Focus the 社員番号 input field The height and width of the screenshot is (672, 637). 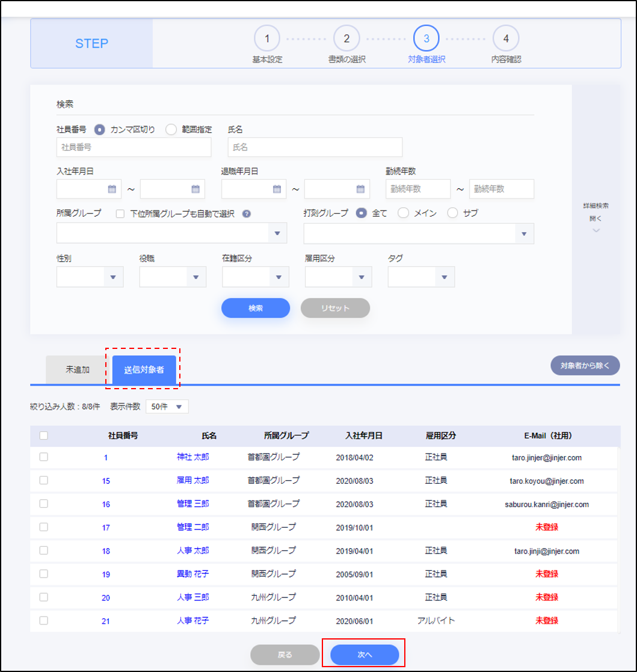134,147
